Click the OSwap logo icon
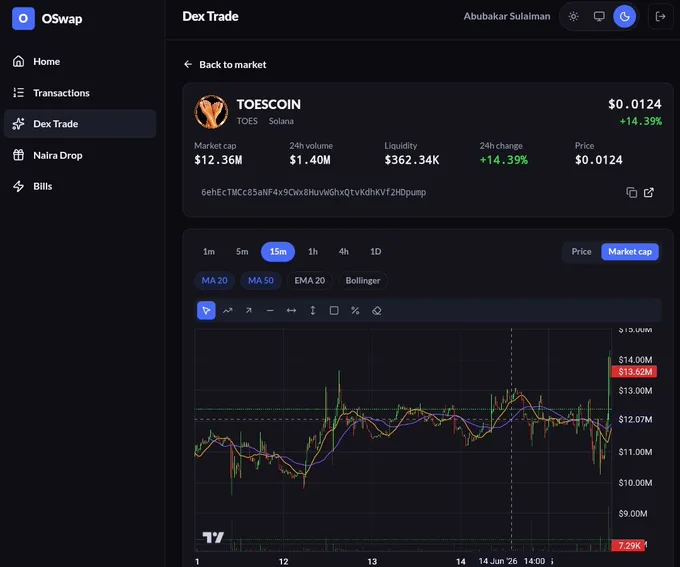Screen dimensions: 680x567 pos(23,18)
